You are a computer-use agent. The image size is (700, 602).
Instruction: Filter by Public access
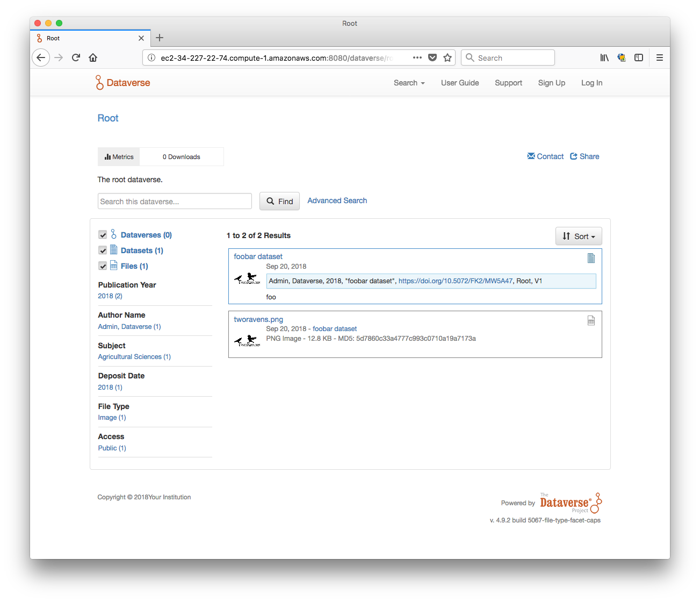click(x=112, y=448)
